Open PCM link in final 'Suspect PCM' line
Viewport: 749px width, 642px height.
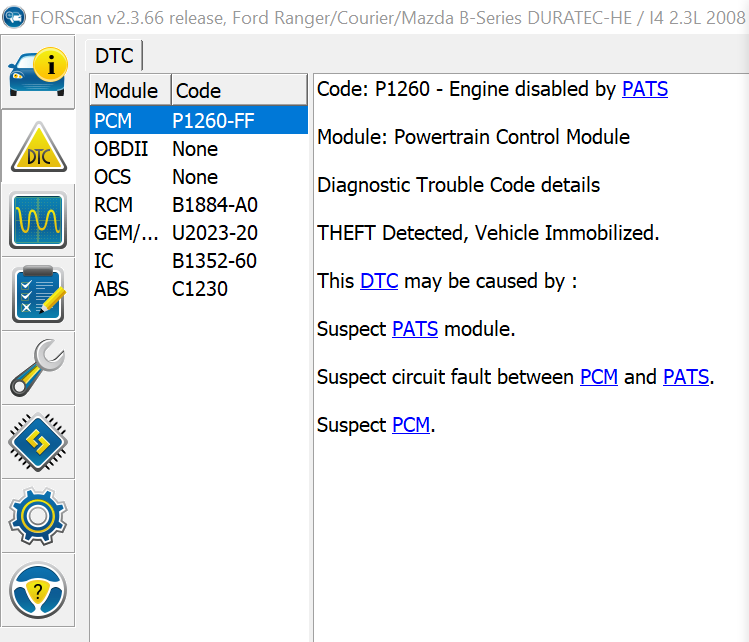click(411, 425)
